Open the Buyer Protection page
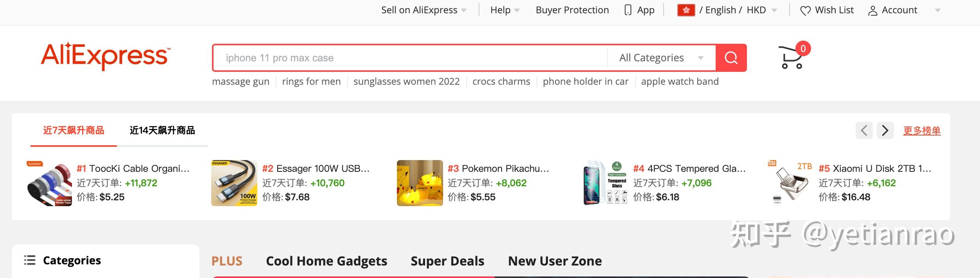Screen dimensions: 980x278 (x=572, y=10)
